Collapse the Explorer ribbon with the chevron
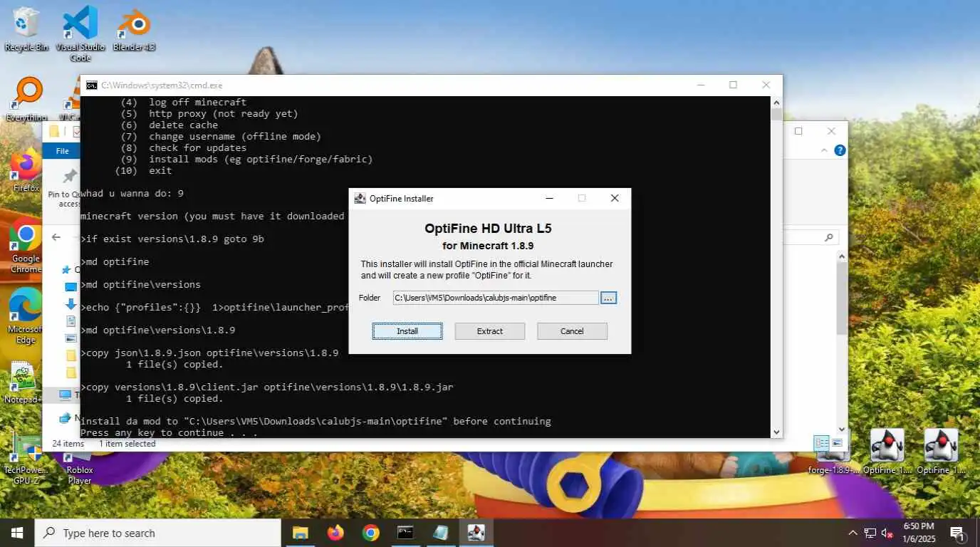This screenshot has height=547, width=980. coord(825,150)
